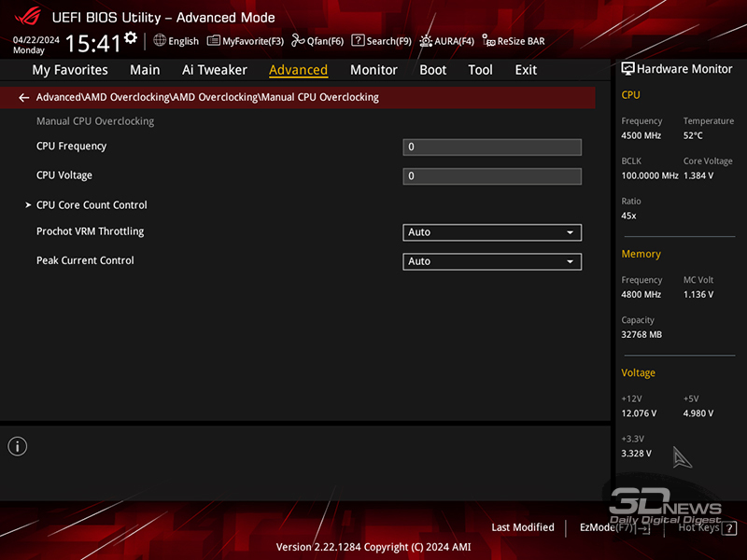The image size is (747, 560).
Task: Click CPU temperature value 52°C
Action: click(x=693, y=135)
